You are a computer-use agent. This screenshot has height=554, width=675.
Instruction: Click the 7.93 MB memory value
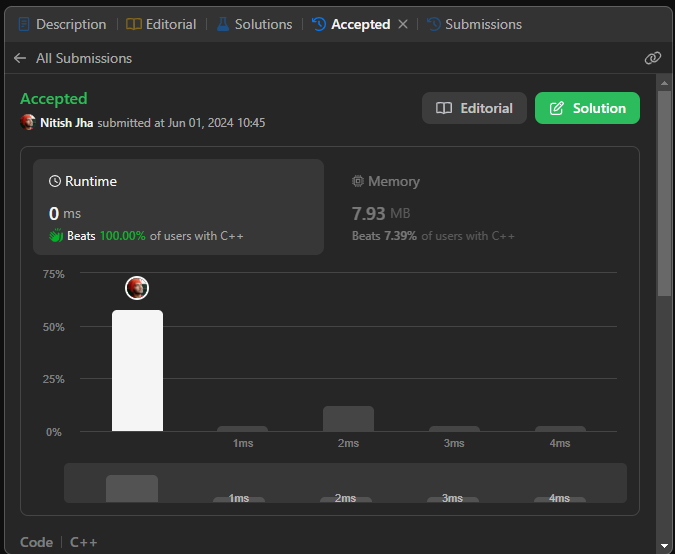[381, 214]
